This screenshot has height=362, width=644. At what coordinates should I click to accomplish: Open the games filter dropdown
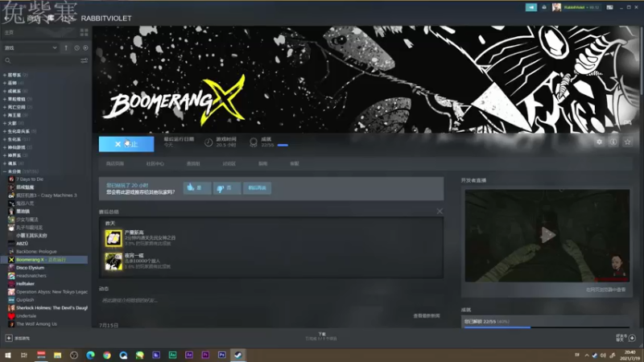[x=31, y=48]
